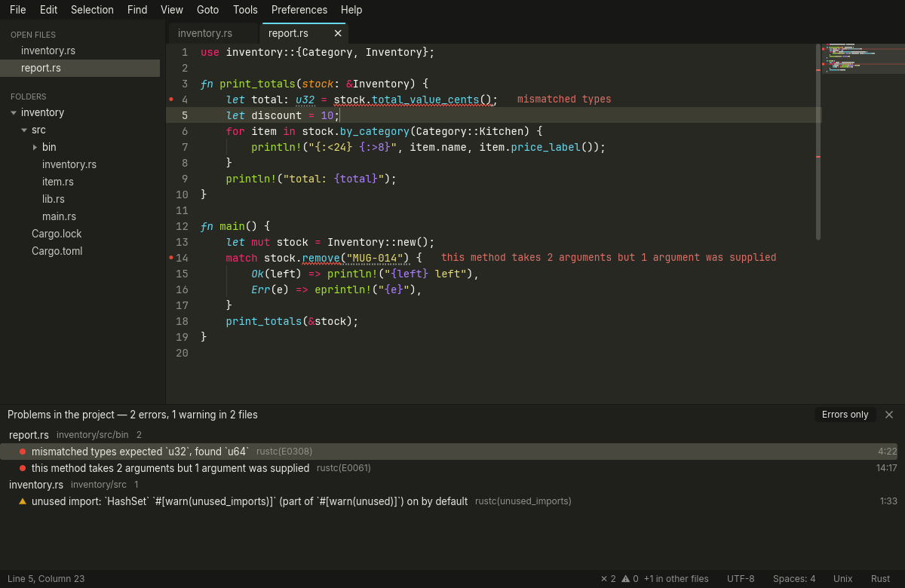Close the Problems panel
The image size is (905, 588).
pyautogui.click(x=889, y=415)
